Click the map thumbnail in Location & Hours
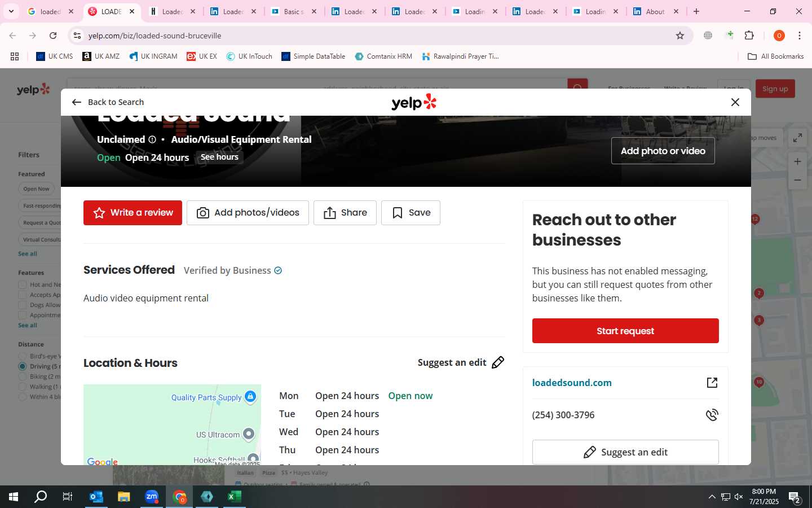The width and height of the screenshot is (812, 508). coord(172,424)
